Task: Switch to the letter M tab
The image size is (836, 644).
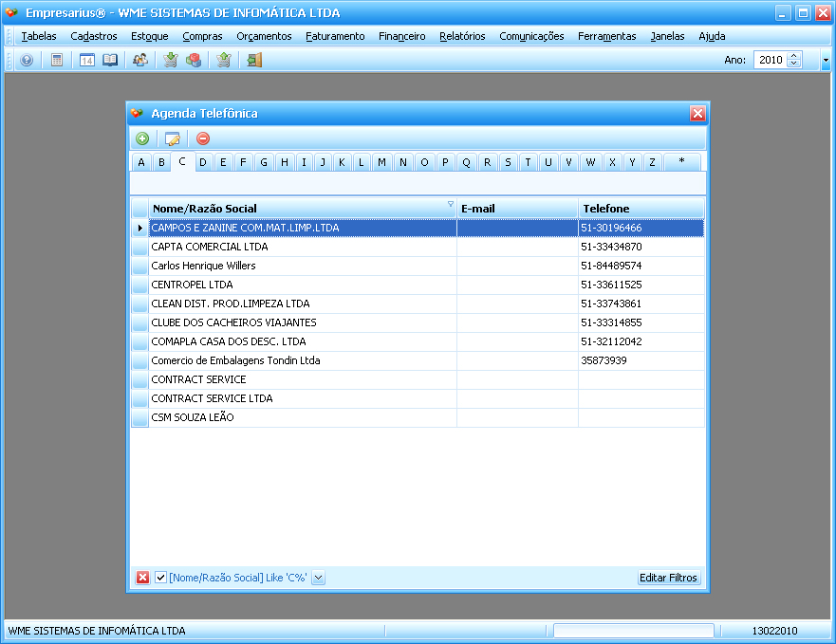Action: (381, 162)
